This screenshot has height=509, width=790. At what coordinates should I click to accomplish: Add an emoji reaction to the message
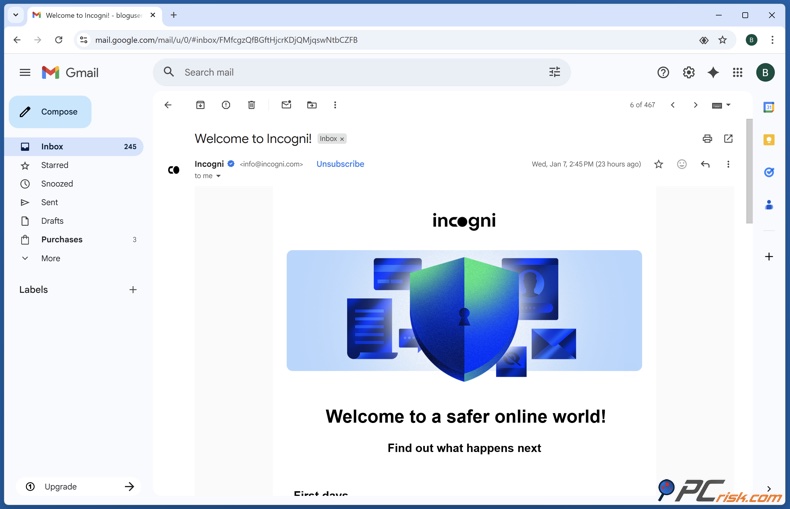[x=682, y=164]
